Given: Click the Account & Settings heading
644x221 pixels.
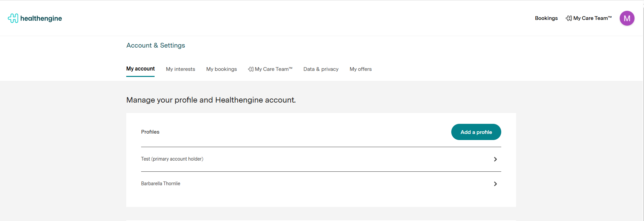Looking at the screenshot, I should click(x=156, y=45).
